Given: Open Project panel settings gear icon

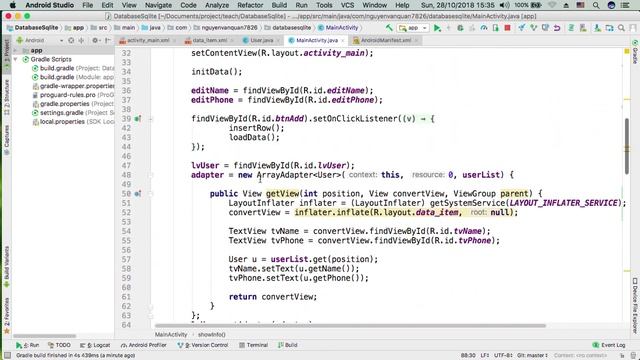Looking at the screenshot, I should 95,40.
